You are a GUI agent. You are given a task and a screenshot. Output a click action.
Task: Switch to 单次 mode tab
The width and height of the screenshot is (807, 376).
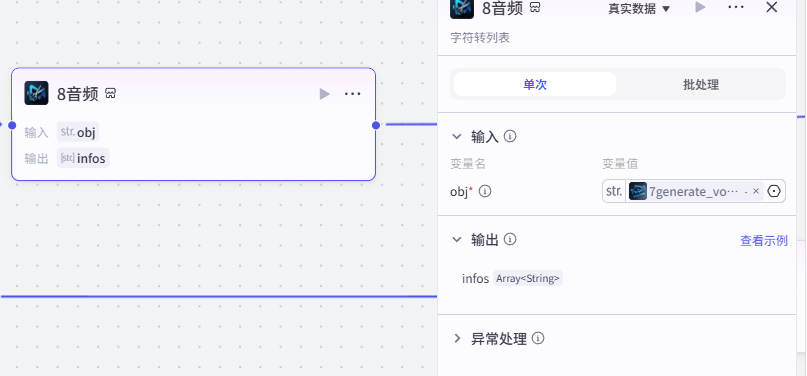tap(535, 84)
